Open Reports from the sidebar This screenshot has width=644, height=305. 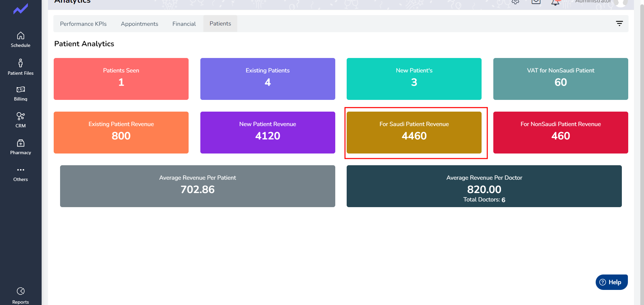click(x=20, y=296)
